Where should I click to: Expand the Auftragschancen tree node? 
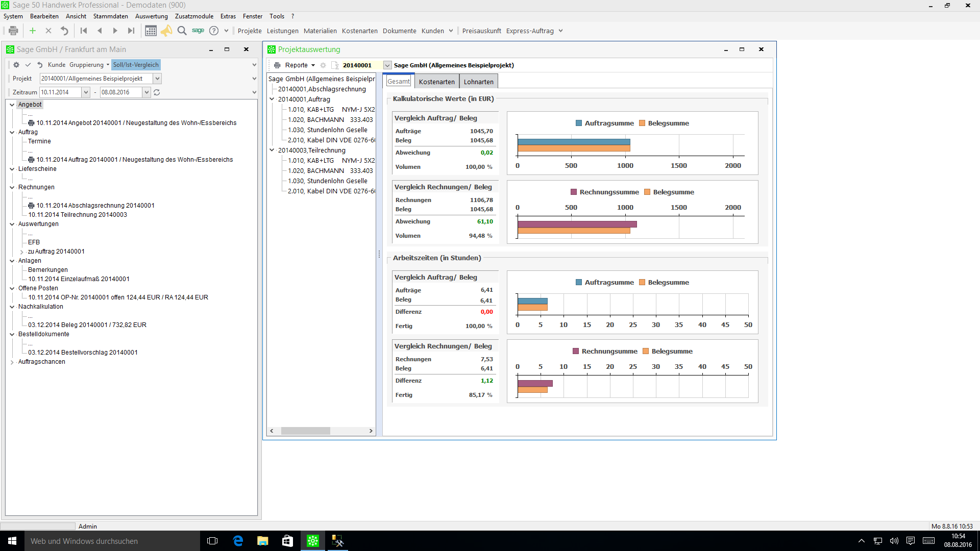click(x=12, y=362)
